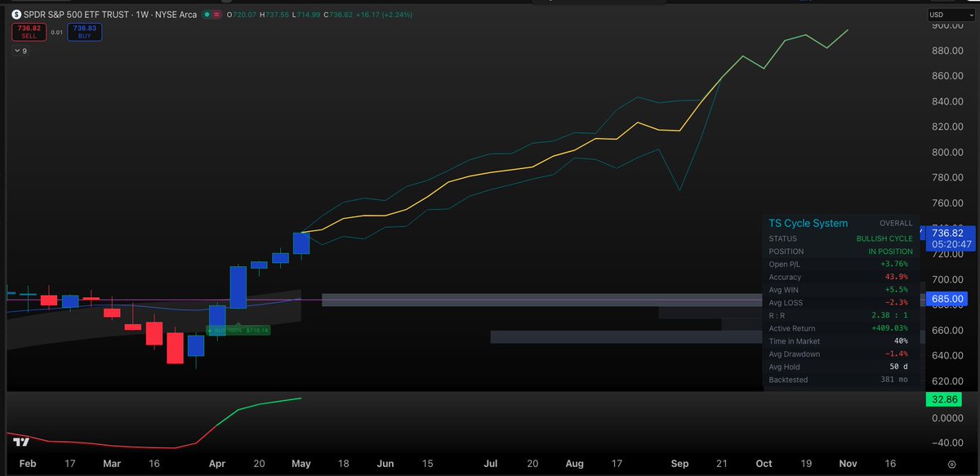Click the green market status dot
Screen dimensions: 980x476
(206, 14)
